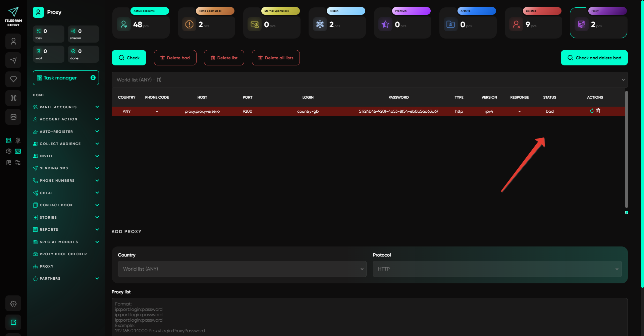Click the 'bad' status cell
This screenshot has height=336, width=644.
click(x=549, y=111)
